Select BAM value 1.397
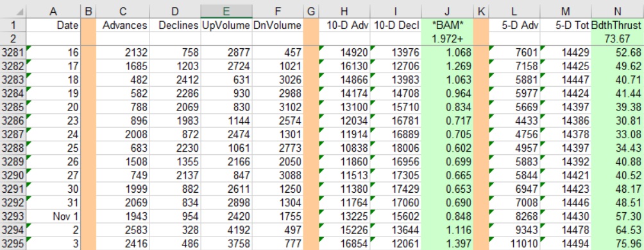 click(447, 244)
